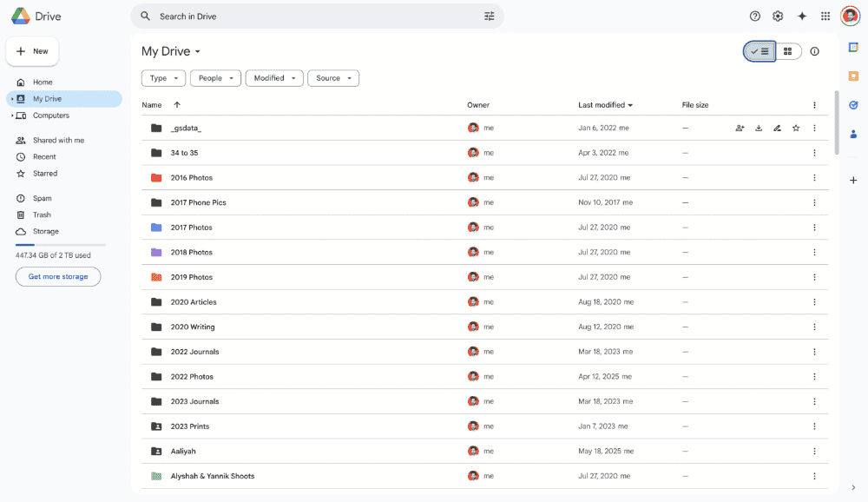Click Get more storage button
This screenshot has width=868, height=502.
(58, 276)
